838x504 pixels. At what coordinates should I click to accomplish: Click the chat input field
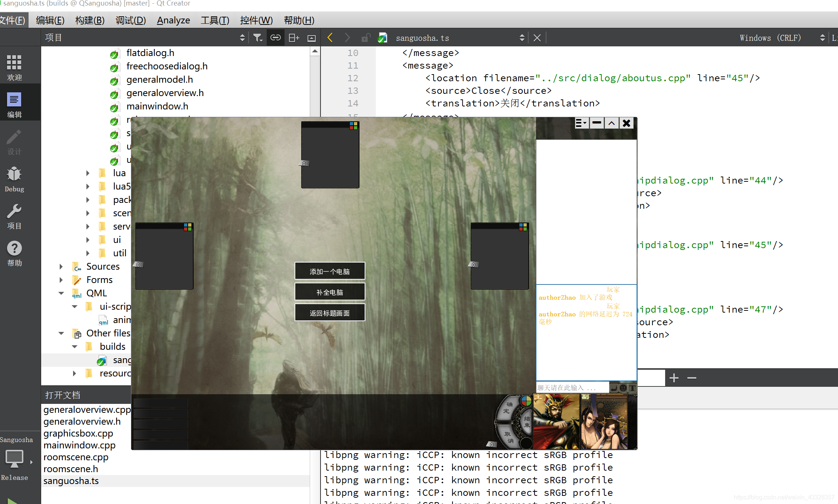572,388
